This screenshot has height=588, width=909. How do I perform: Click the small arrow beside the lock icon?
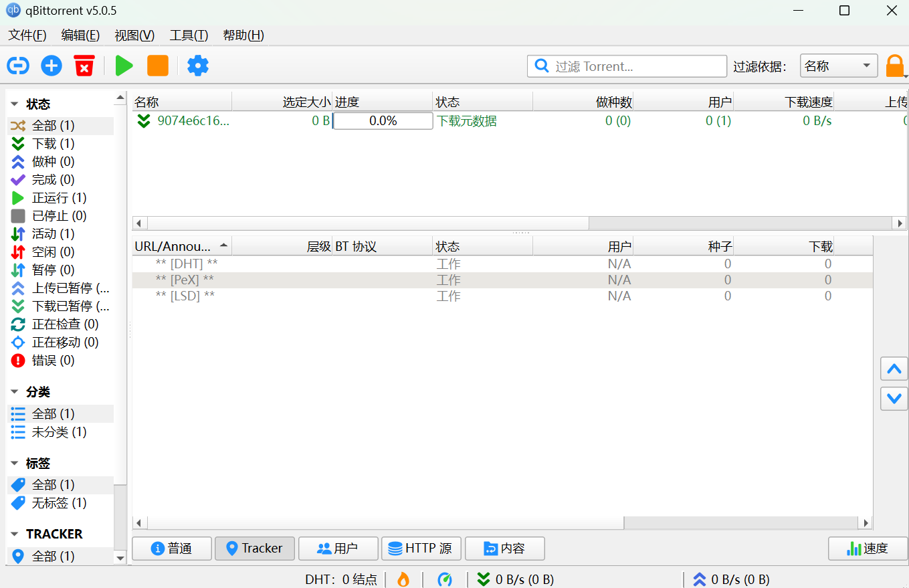tap(906, 76)
